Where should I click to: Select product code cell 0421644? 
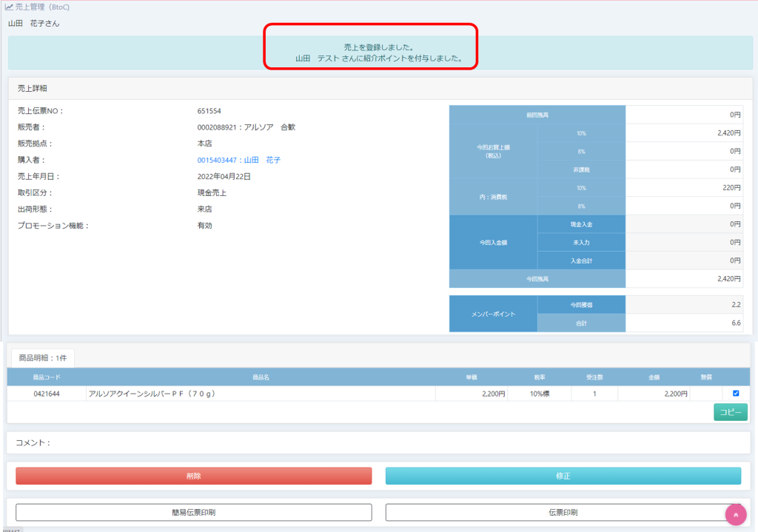coord(47,394)
